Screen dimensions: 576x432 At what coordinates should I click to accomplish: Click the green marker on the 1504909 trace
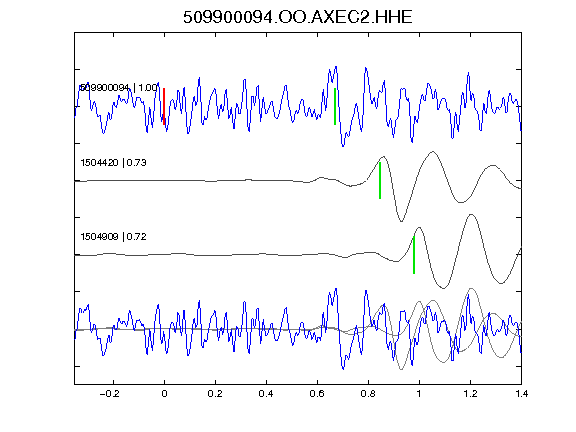(414, 255)
